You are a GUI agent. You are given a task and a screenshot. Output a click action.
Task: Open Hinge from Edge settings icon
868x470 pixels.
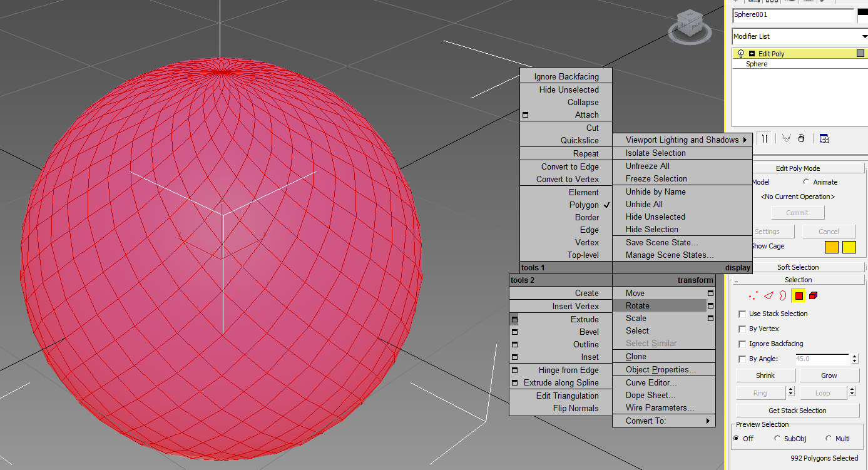point(514,370)
